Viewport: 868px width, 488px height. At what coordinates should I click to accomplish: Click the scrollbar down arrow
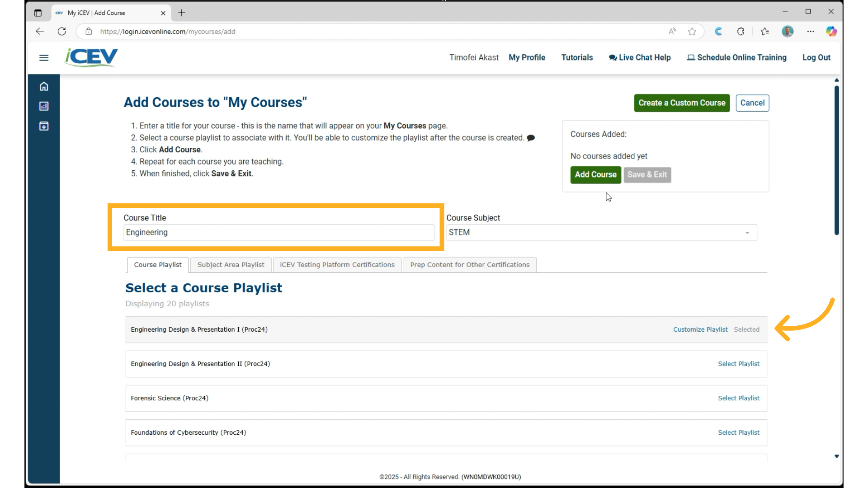coord(836,456)
